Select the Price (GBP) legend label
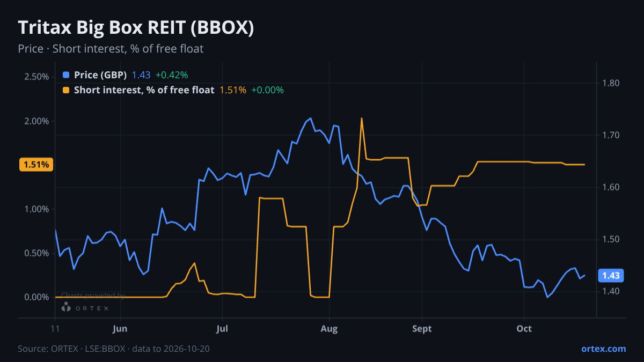Screen dimensions: 644x362 click(x=100, y=75)
